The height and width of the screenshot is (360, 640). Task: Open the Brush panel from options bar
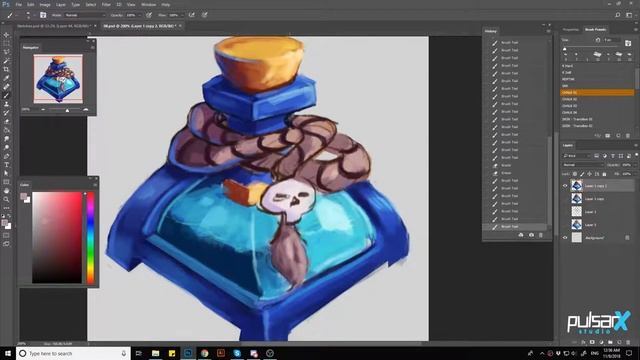[x=43, y=15]
